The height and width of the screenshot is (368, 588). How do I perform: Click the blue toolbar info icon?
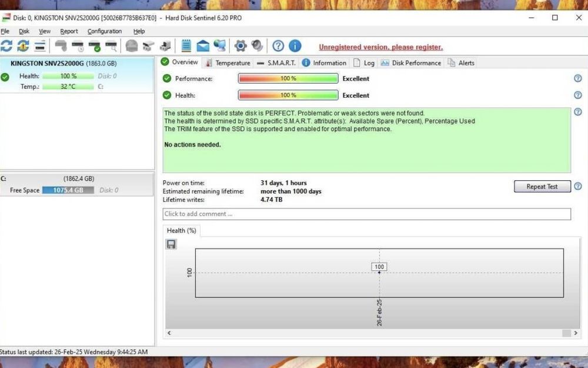pyautogui.click(x=295, y=46)
